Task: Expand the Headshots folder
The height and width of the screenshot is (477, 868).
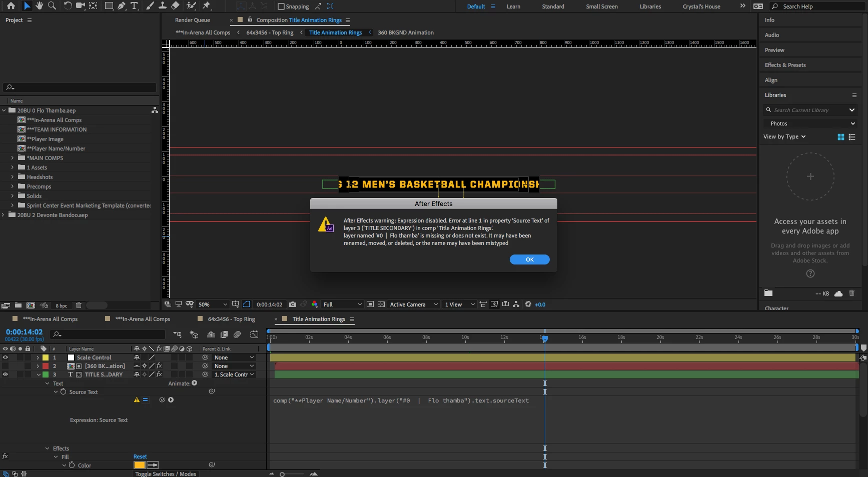Action: coord(13,177)
